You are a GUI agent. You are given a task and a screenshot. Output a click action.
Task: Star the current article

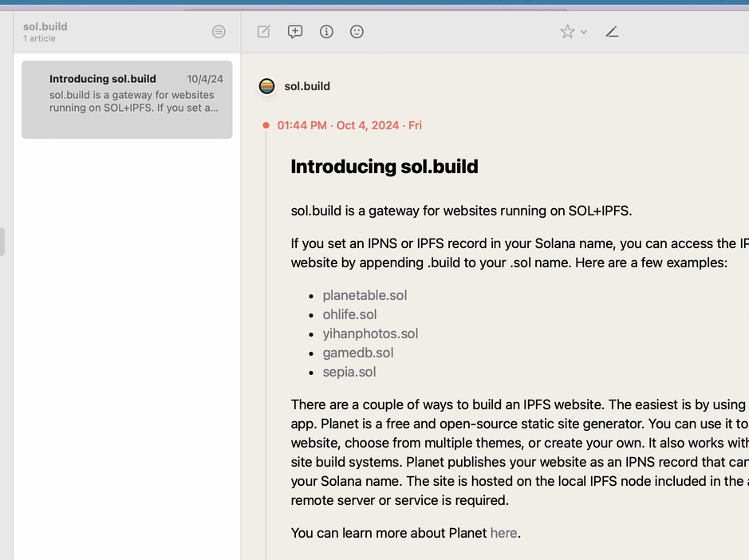coord(567,32)
